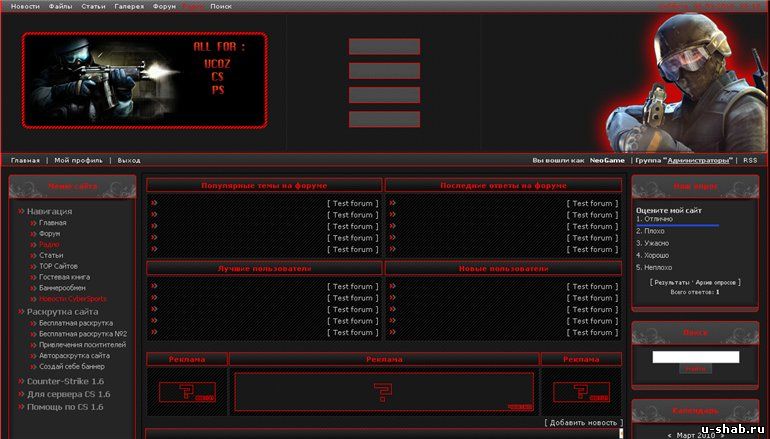Click previous month arrow in calendar
The image size is (770, 439).
pyautogui.click(x=670, y=436)
